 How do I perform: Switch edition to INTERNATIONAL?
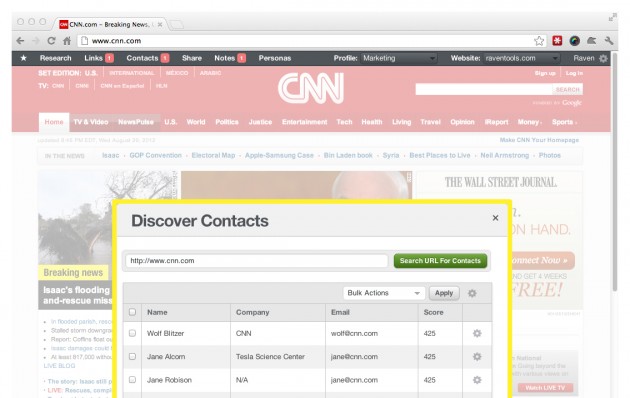click(x=132, y=73)
